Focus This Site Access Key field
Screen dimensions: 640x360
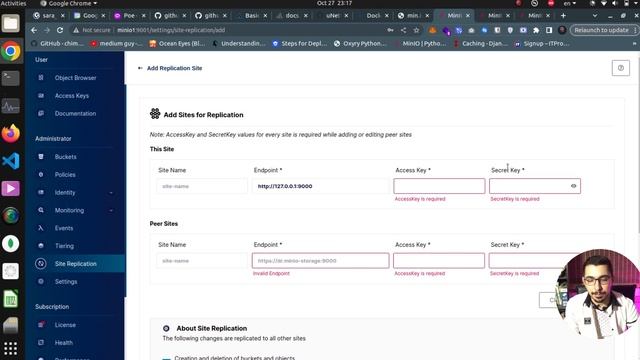point(439,186)
